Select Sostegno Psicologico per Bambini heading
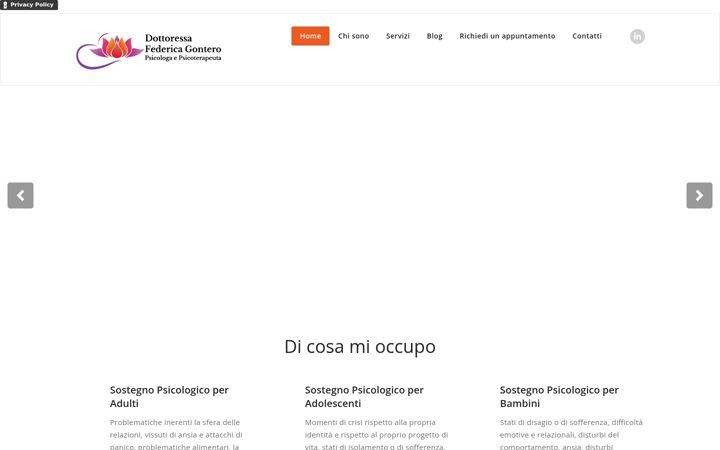Screen dimensions: 720x450 (x=559, y=397)
